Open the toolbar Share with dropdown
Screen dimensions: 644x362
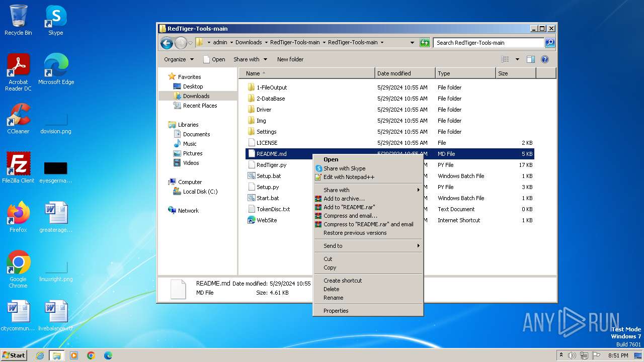coord(250,59)
